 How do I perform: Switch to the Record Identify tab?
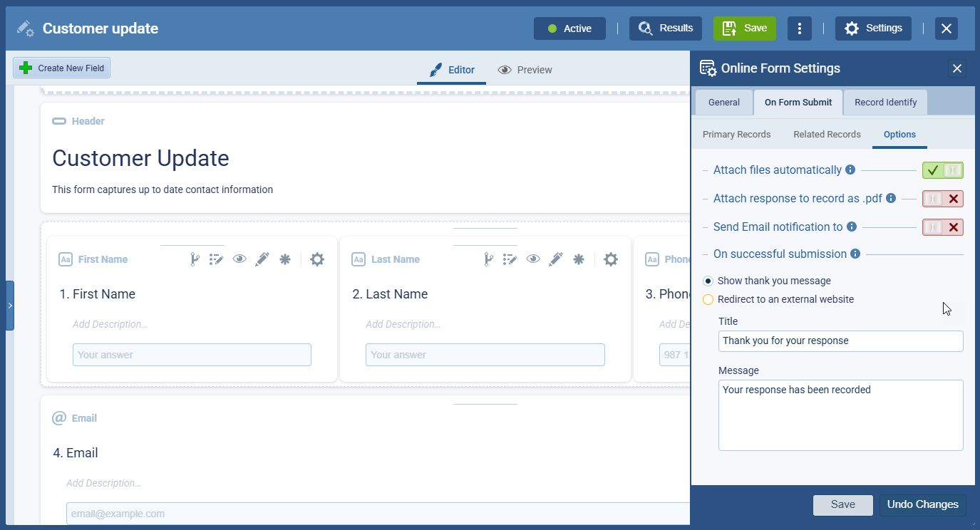pyautogui.click(x=885, y=103)
